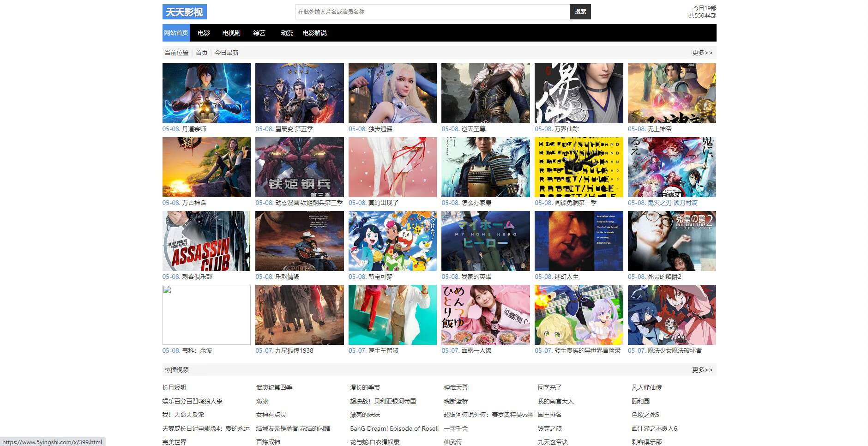Open 神武天尊 in hot videos
This screenshot has height=446, width=868.
[x=456, y=387]
